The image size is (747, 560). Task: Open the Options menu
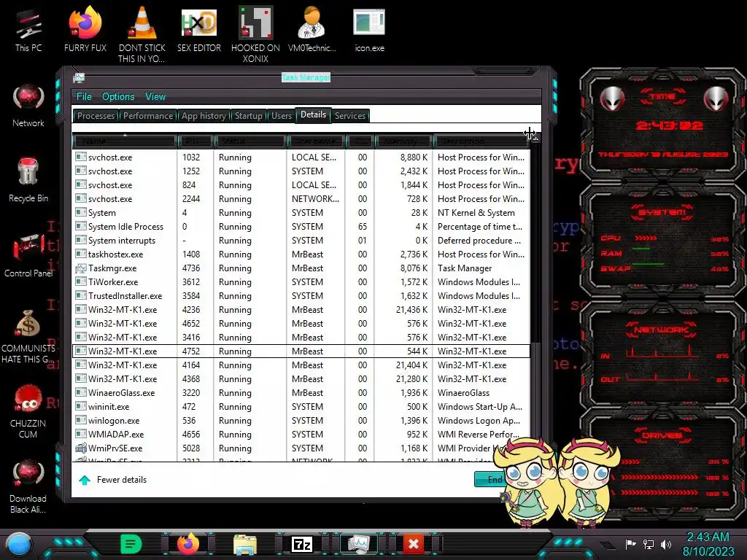click(118, 97)
